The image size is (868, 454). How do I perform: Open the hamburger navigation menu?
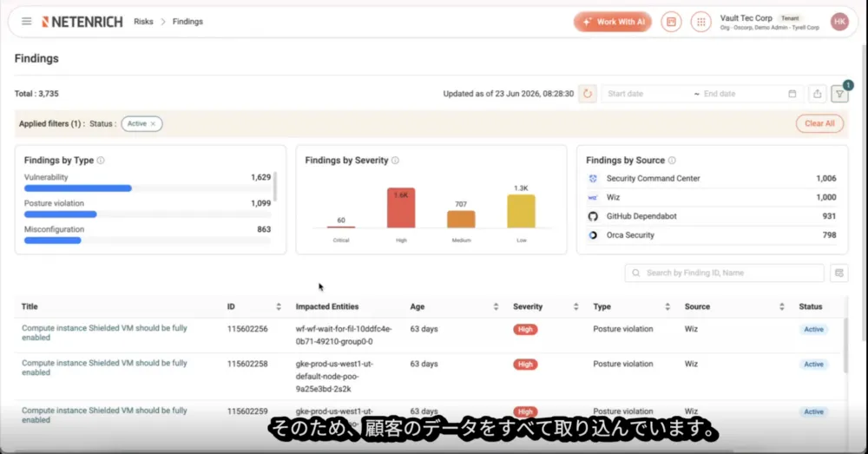[27, 22]
